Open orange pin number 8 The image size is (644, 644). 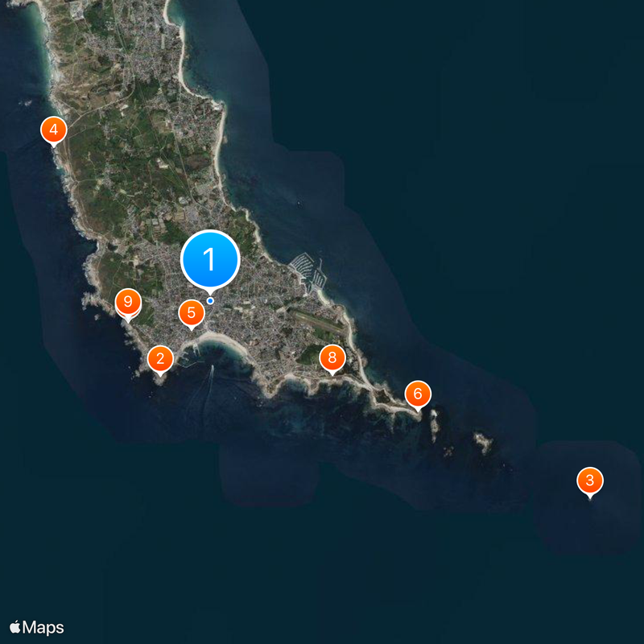[x=332, y=359]
